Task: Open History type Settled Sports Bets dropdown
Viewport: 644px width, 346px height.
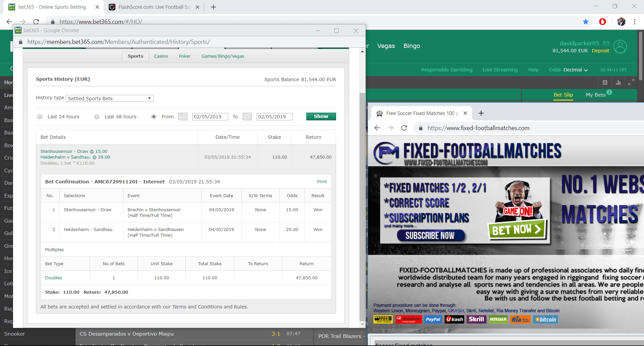Action: pos(110,98)
